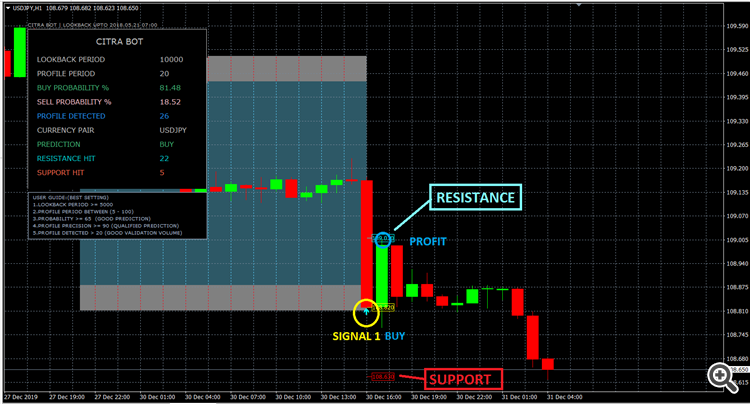Click the profile detected value 26

coord(164,116)
